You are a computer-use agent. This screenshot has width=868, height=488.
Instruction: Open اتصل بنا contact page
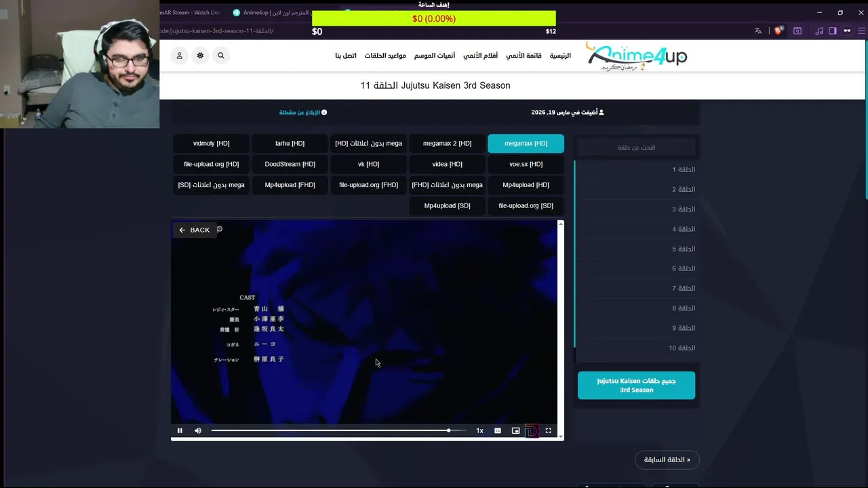pyautogui.click(x=346, y=56)
